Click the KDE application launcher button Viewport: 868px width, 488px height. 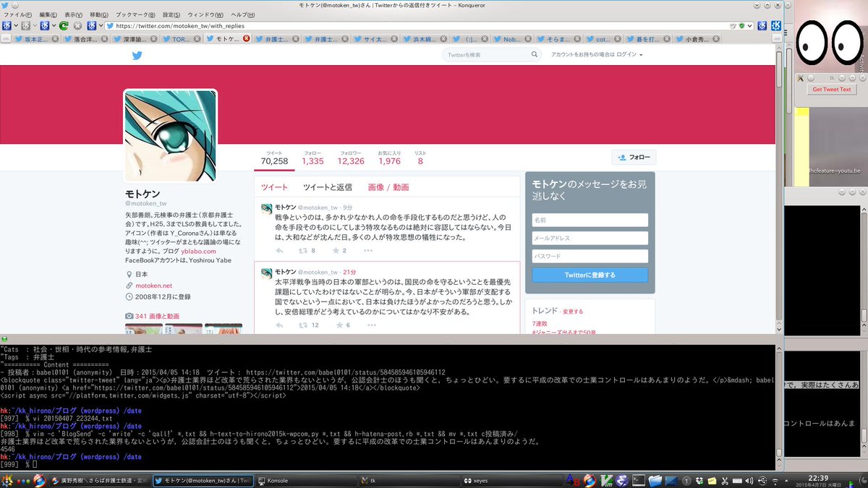tap(9, 480)
